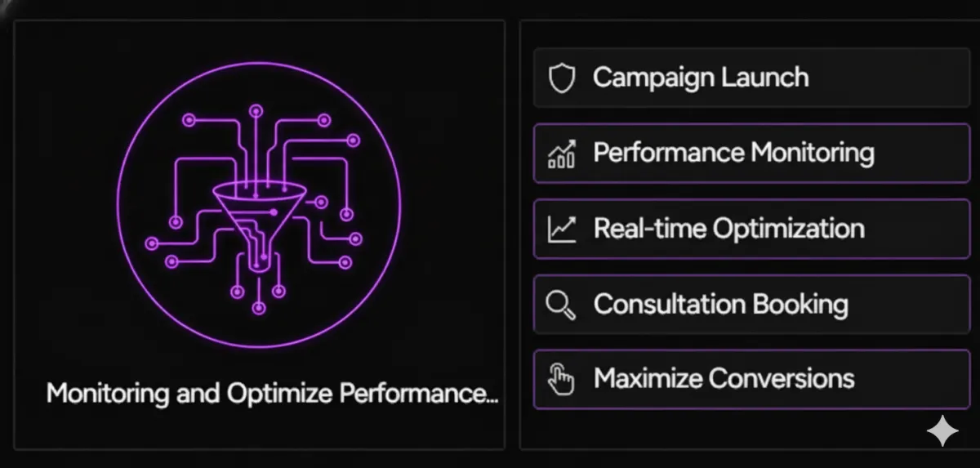Click the sparkle star icon in the corner
Screen dimensions: 980x468
pos(942,431)
